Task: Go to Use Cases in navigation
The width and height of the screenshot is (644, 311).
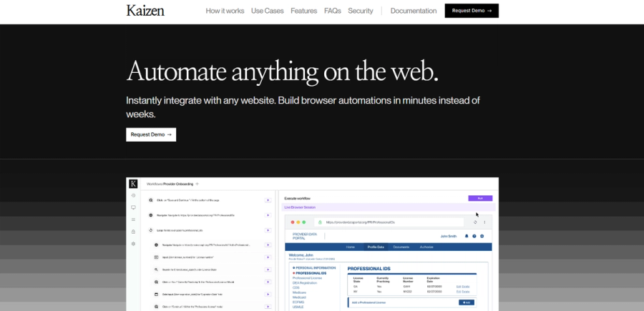Action: coord(268,11)
